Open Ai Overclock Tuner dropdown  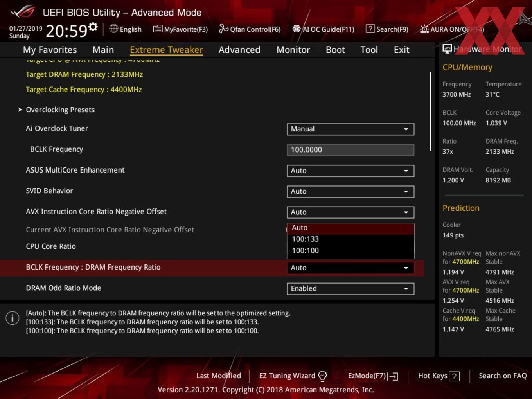[x=350, y=129]
